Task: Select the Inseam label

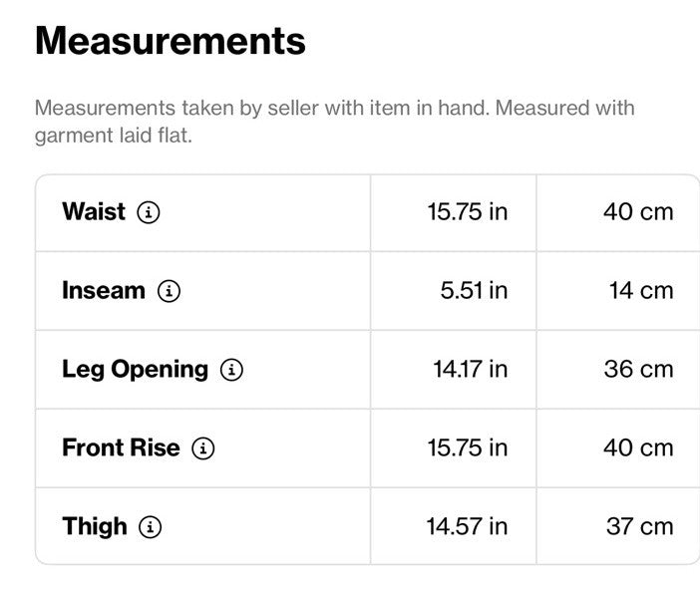Action: click(104, 290)
